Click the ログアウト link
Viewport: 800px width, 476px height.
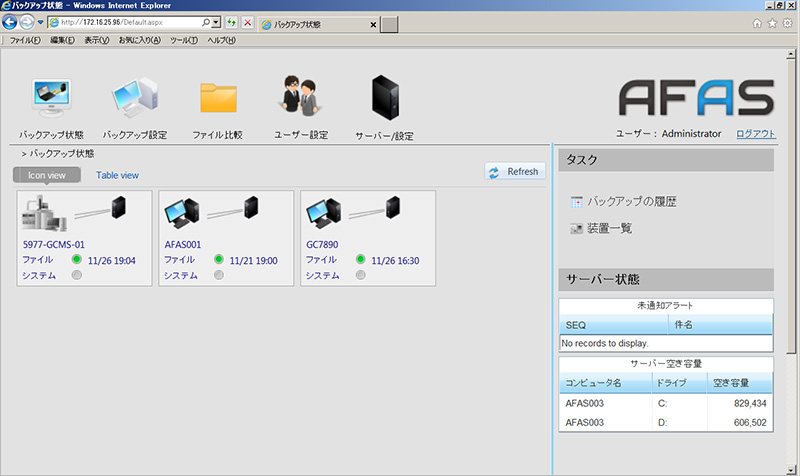coord(756,134)
